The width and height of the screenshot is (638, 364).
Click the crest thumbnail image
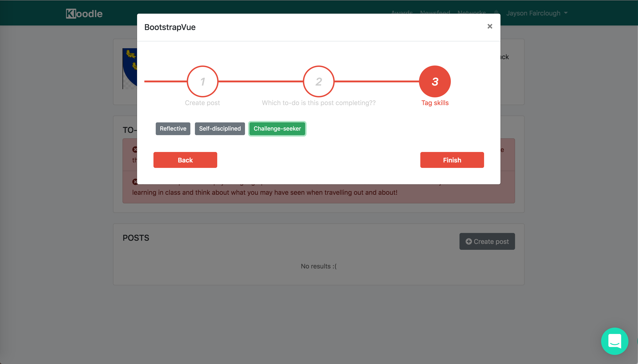point(130,68)
